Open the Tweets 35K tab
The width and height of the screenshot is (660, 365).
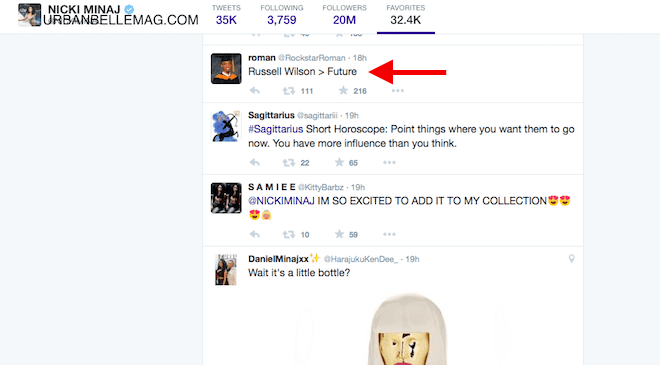pos(226,15)
